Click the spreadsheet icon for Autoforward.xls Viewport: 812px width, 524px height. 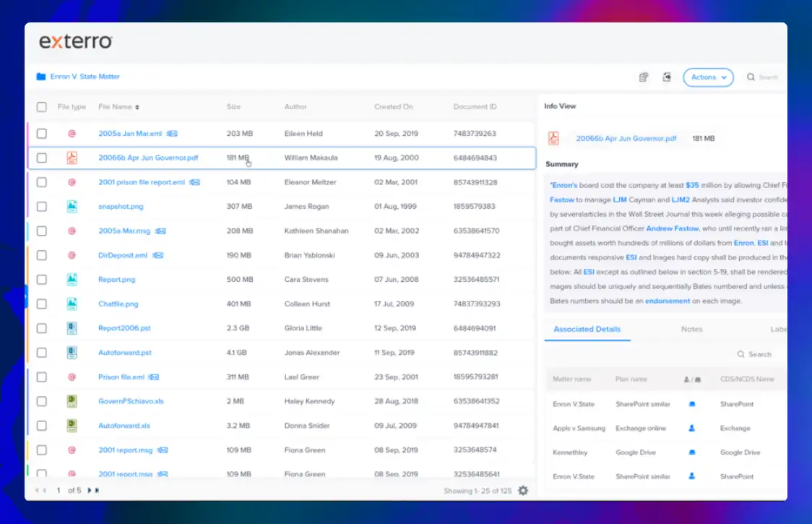coord(72,426)
